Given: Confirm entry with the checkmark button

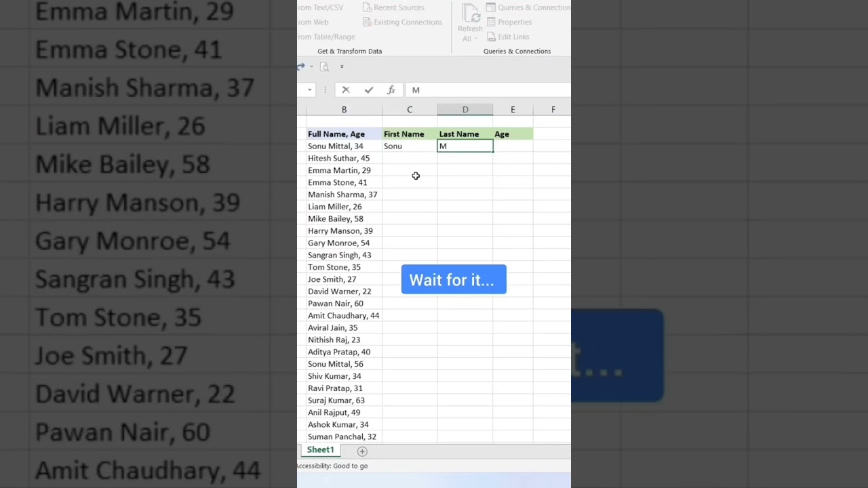Looking at the screenshot, I should (368, 90).
